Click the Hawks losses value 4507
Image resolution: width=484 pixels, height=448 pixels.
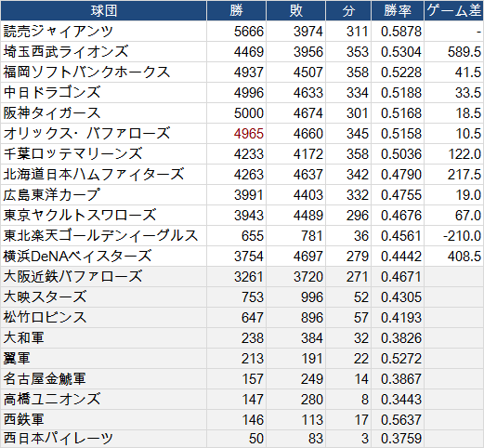pos(308,72)
